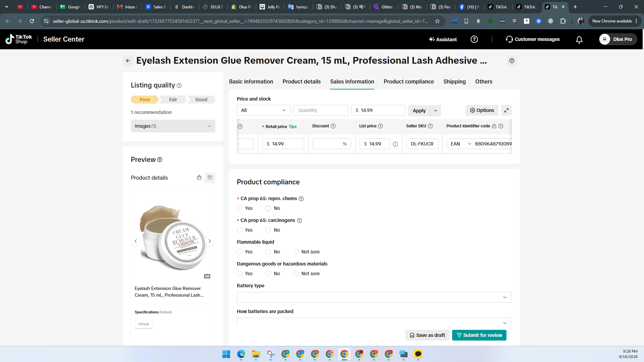The width and height of the screenshot is (644, 362).
Task: Open CA prop 65 repro. chems help icon
Action: [301, 199]
